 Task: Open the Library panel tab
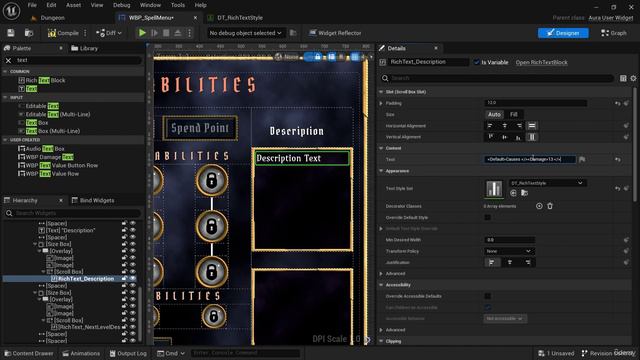pos(84,48)
